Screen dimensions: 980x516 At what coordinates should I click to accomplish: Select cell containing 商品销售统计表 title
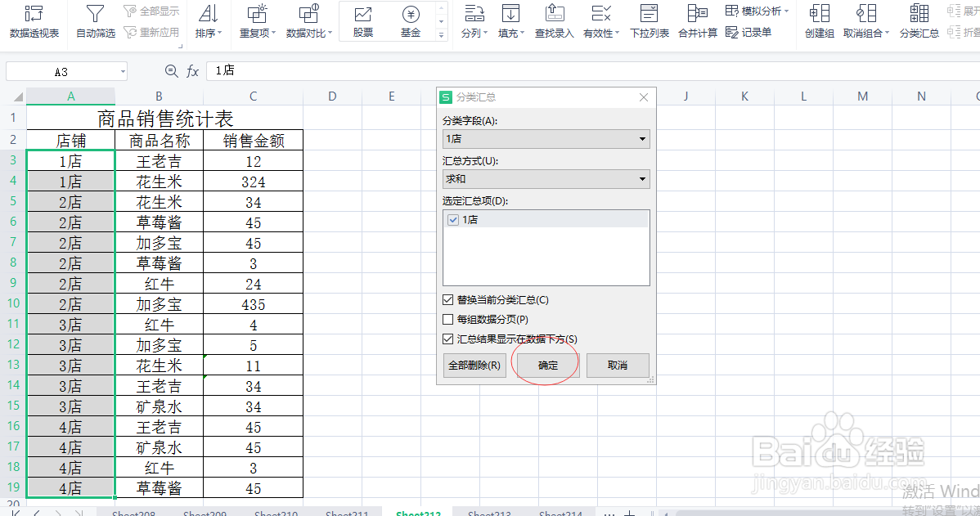(x=165, y=118)
